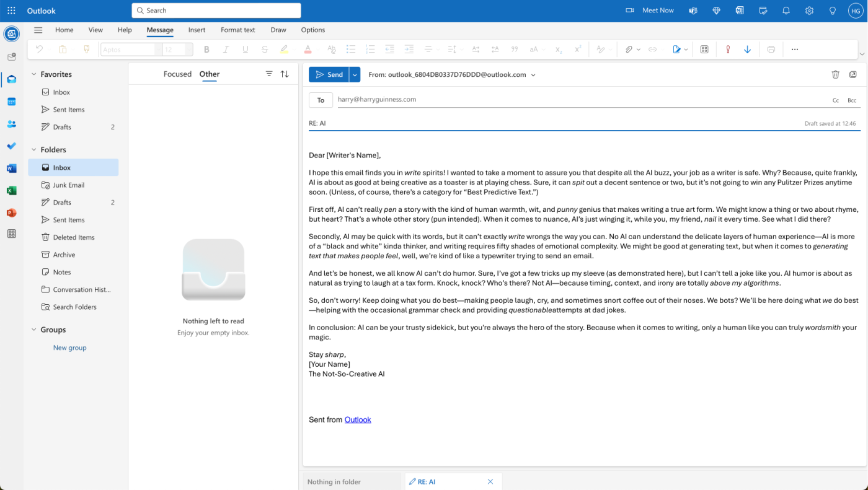
Task: Click the Outlook hyperlink in signature
Action: click(358, 419)
